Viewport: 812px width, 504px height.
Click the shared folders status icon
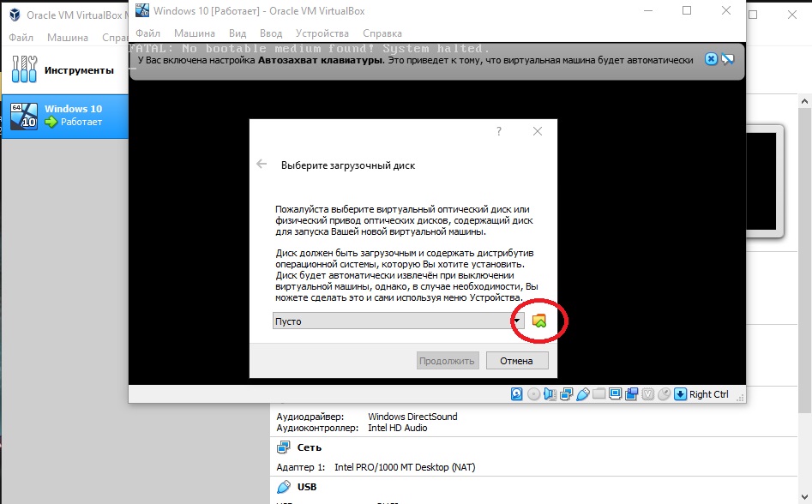point(599,394)
